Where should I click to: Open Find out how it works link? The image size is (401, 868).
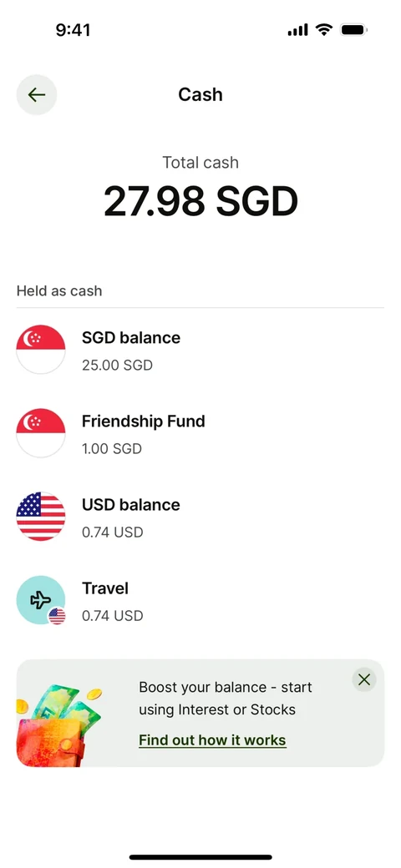point(212,740)
